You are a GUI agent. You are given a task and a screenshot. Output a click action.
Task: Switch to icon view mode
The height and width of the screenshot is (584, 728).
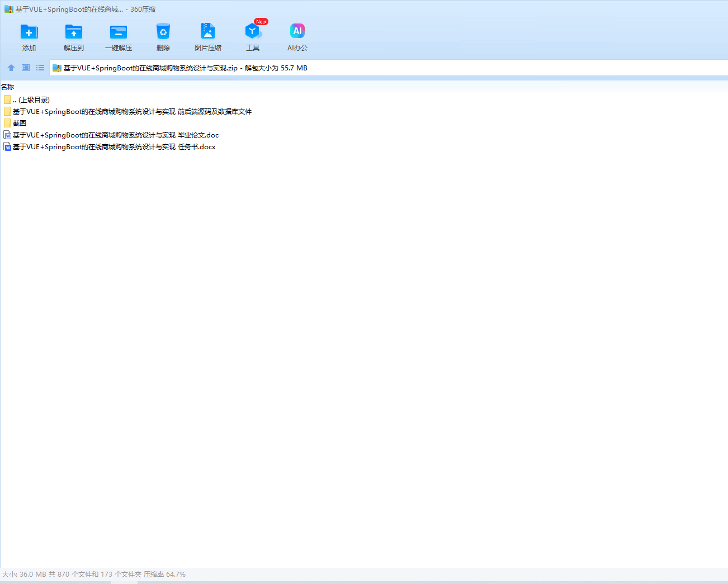tap(26, 68)
